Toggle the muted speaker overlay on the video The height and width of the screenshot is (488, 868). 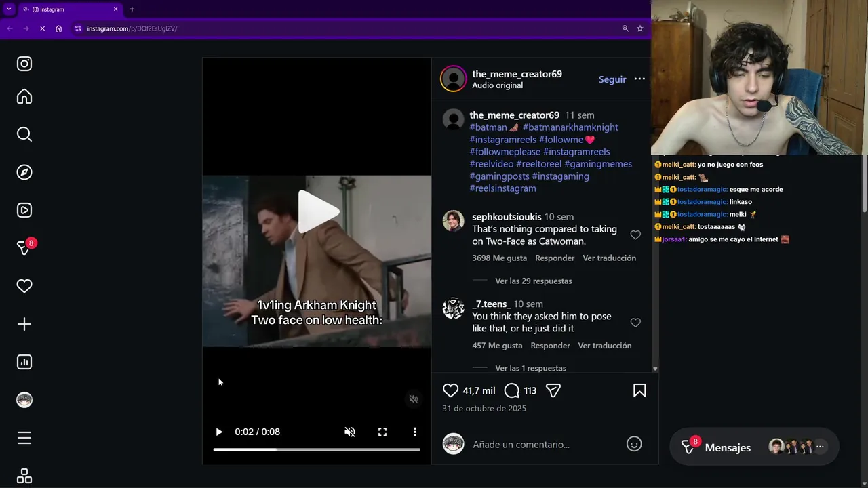click(414, 399)
